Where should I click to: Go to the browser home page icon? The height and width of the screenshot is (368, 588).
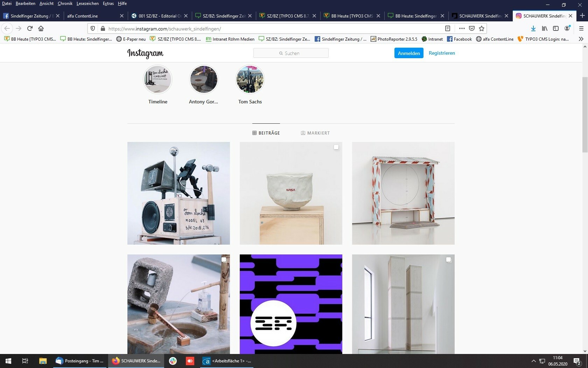click(41, 28)
